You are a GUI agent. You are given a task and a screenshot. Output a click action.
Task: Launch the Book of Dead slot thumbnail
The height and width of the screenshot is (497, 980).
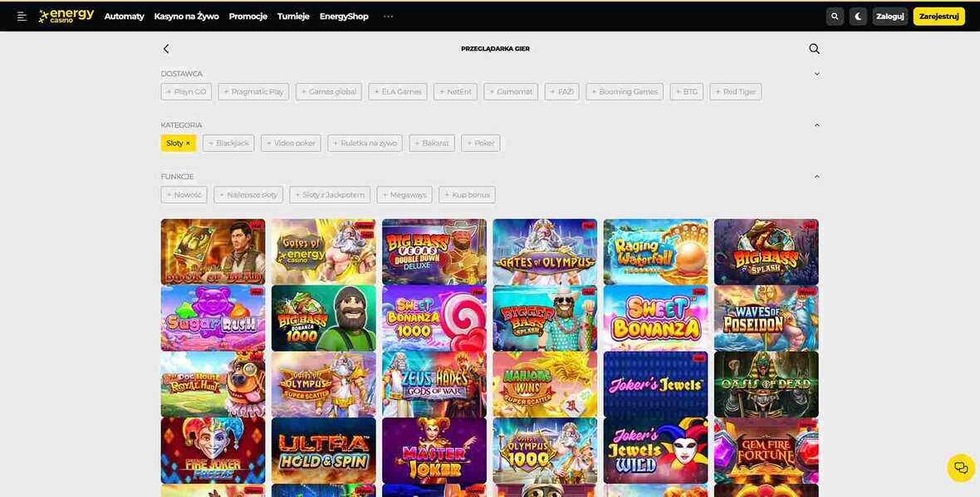click(x=213, y=251)
